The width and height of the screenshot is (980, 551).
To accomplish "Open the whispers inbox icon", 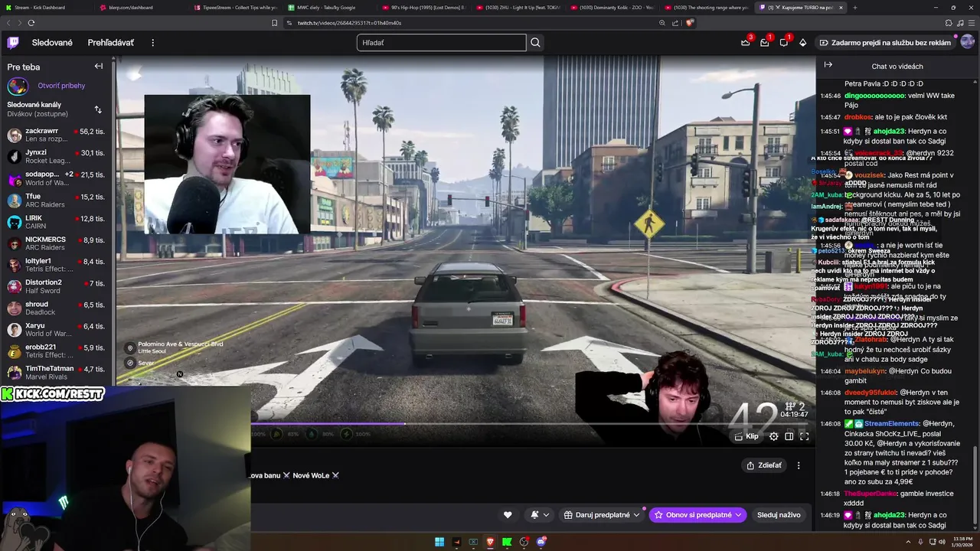I will (764, 43).
